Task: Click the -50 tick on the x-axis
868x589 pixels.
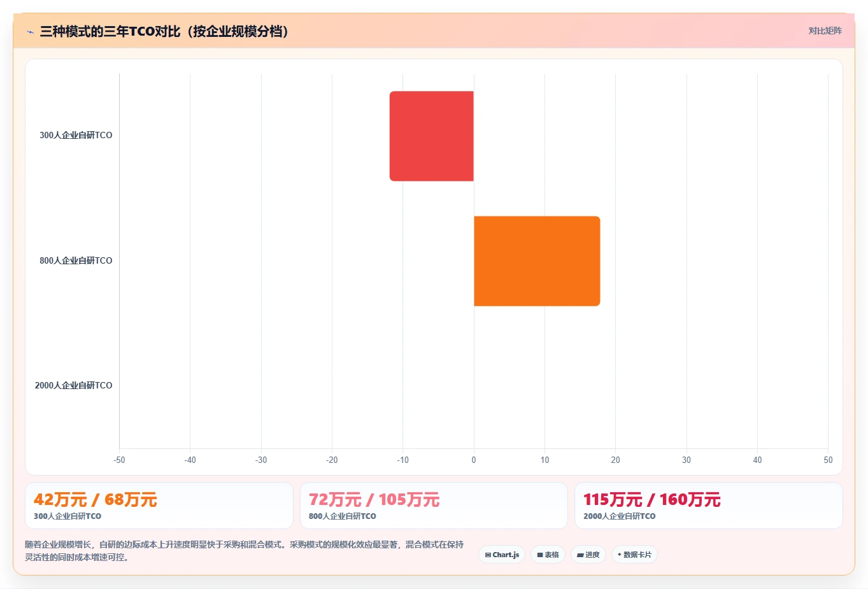Action: (x=119, y=460)
